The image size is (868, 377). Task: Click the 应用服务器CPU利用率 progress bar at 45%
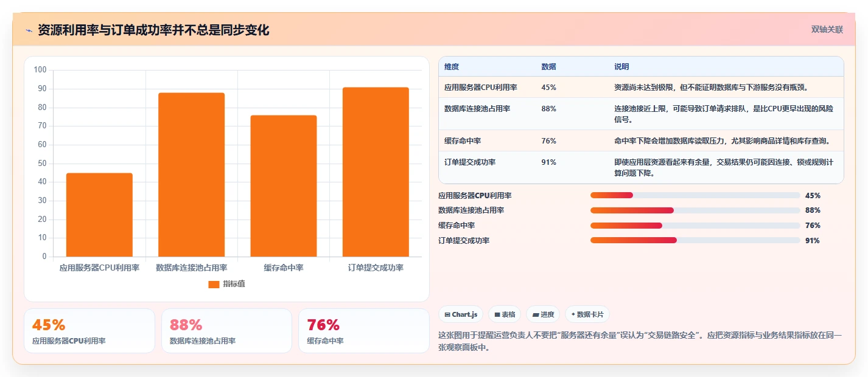point(695,195)
